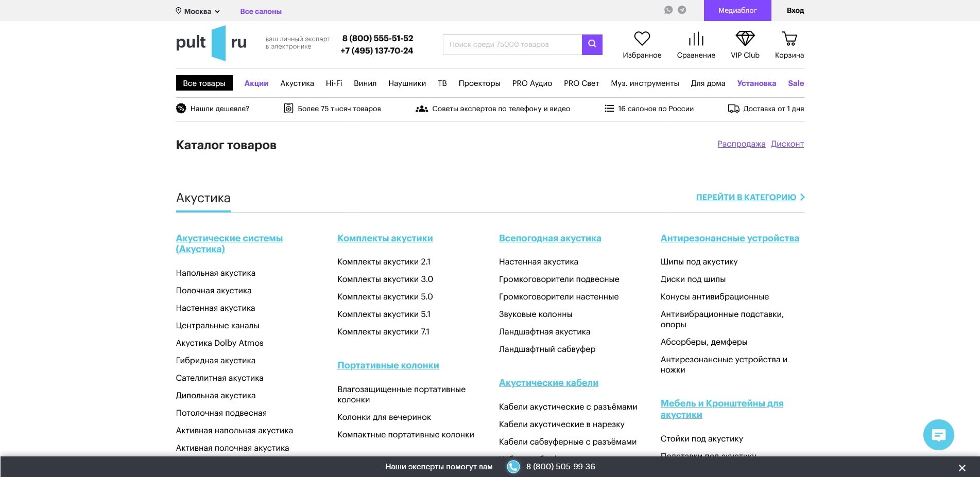Screen dimensions: 980x477
Task: Open the Корзина shopping cart icon
Action: (788, 38)
